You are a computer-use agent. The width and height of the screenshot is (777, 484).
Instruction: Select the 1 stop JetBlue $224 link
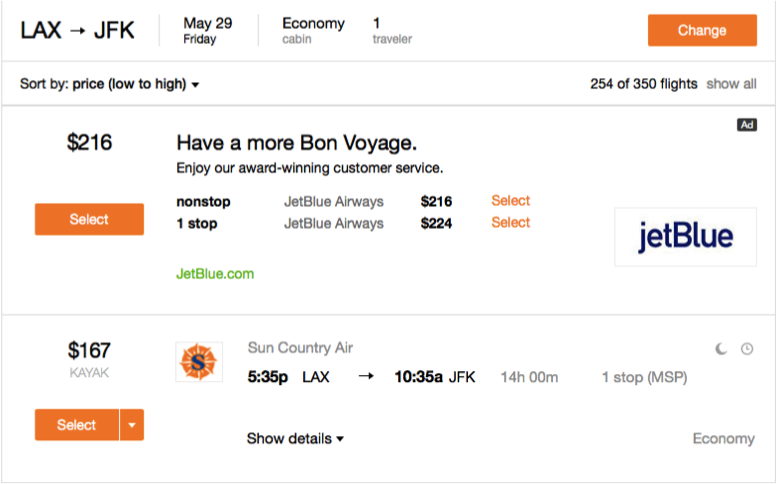coord(510,223)
